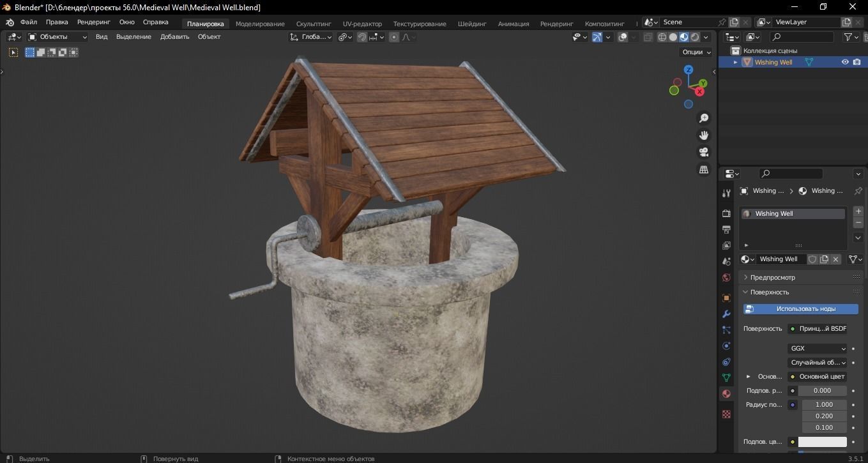This screenshot has width=868, height=463.
Task: Open the Physics Properties tab
Action: 726,345
